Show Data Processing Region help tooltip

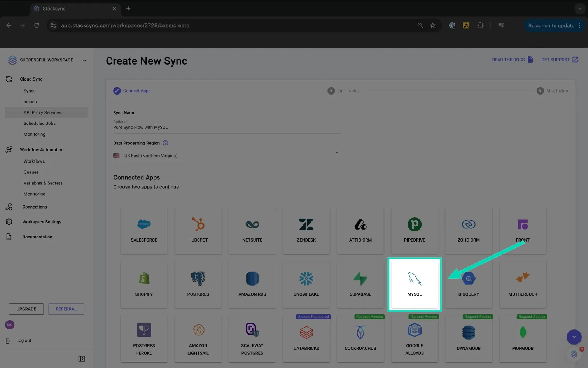[x=165, y=143]
